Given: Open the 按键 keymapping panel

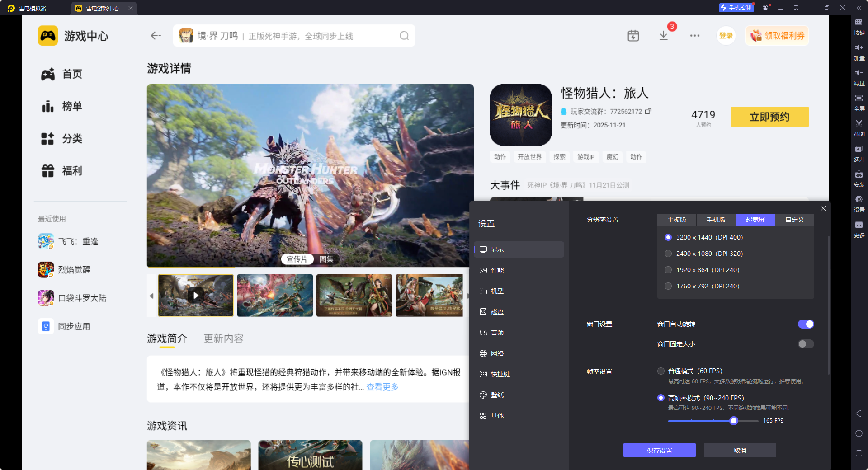Looking at the screenshot, I should pyautogui.click(x=859, y=27).
